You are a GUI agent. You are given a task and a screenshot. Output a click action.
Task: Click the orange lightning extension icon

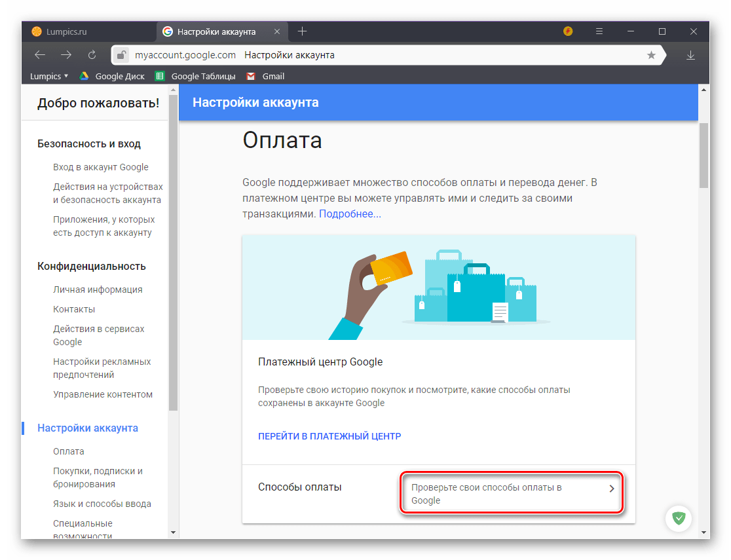(x=568, y=31)
